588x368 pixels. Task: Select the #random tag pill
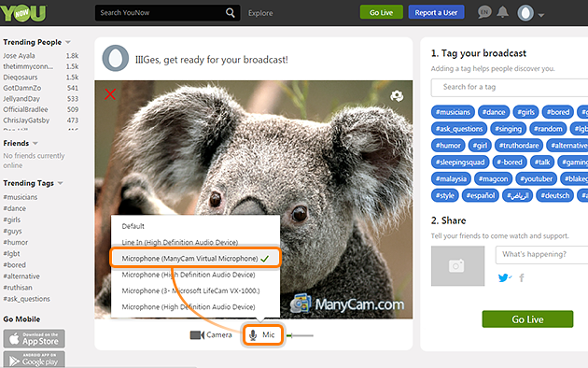click(548, 129)
